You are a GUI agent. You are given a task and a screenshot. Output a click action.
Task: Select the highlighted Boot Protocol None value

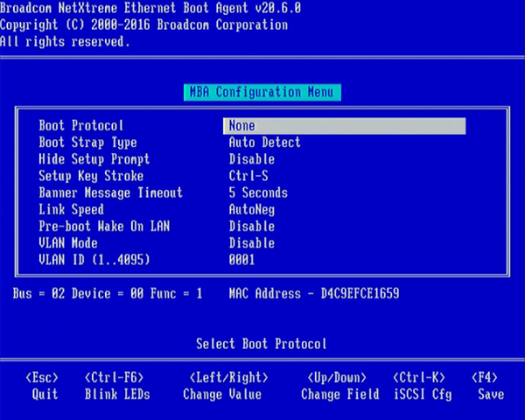[x=344, y=126]
